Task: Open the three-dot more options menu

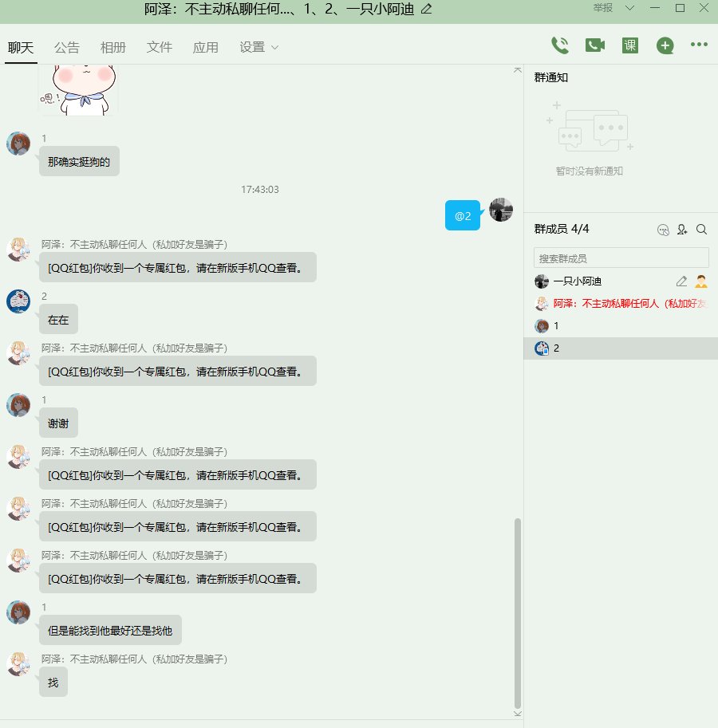Action: [699, 45]
